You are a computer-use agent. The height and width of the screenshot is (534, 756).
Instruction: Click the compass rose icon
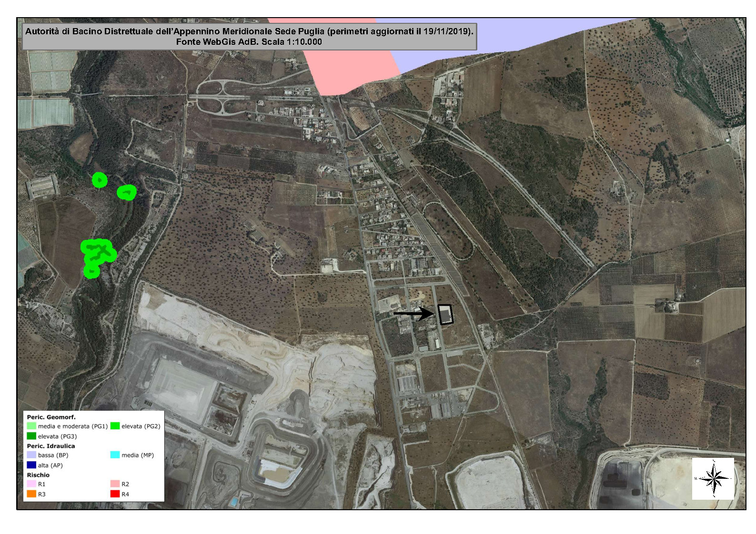pos(713,478)
